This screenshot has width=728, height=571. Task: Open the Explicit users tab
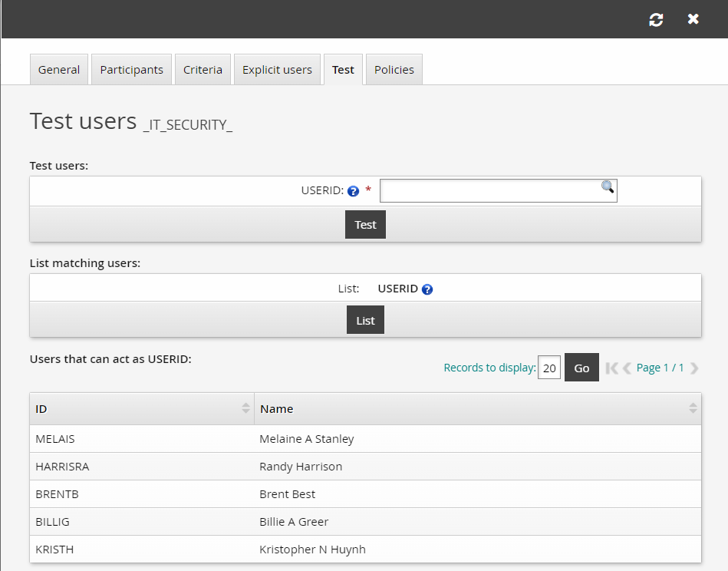click(x=275, y=69)
